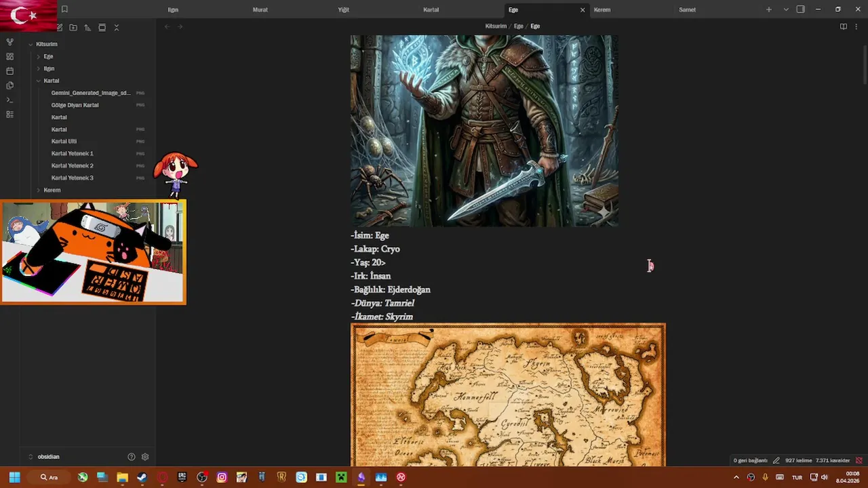Collapse the Kartal folder

tap(38, 81)
